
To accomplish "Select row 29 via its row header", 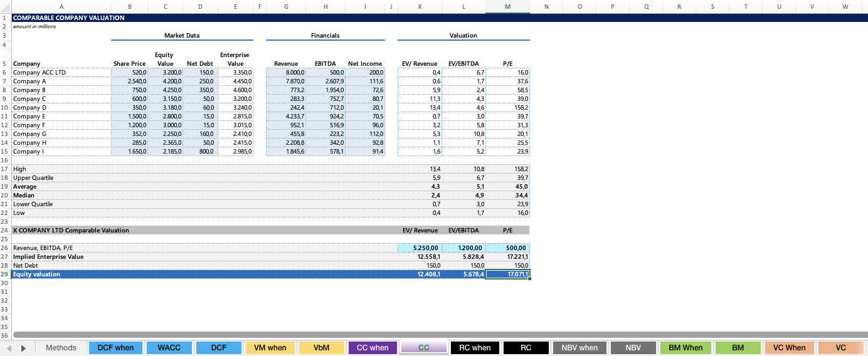I will click(5, 275).
